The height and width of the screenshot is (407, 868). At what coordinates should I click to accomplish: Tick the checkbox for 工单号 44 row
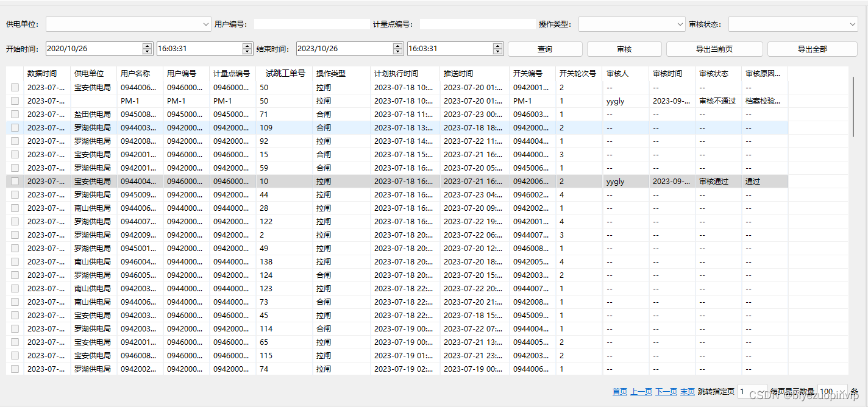(15, 194)
